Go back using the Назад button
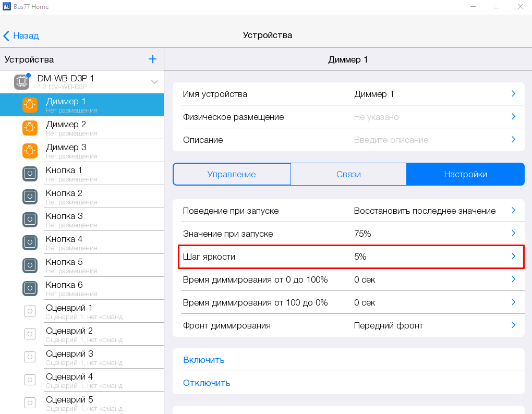The image size is (532, 414). (21, 35)
